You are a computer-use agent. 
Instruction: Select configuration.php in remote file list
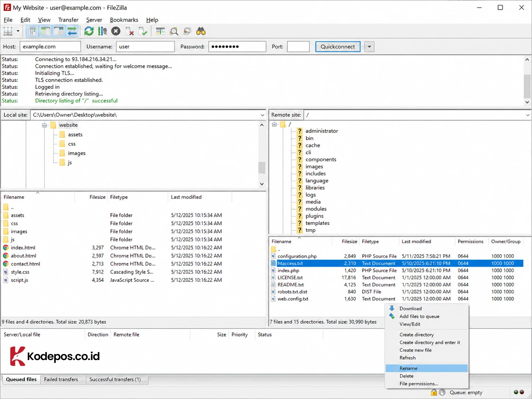[397, 256]
